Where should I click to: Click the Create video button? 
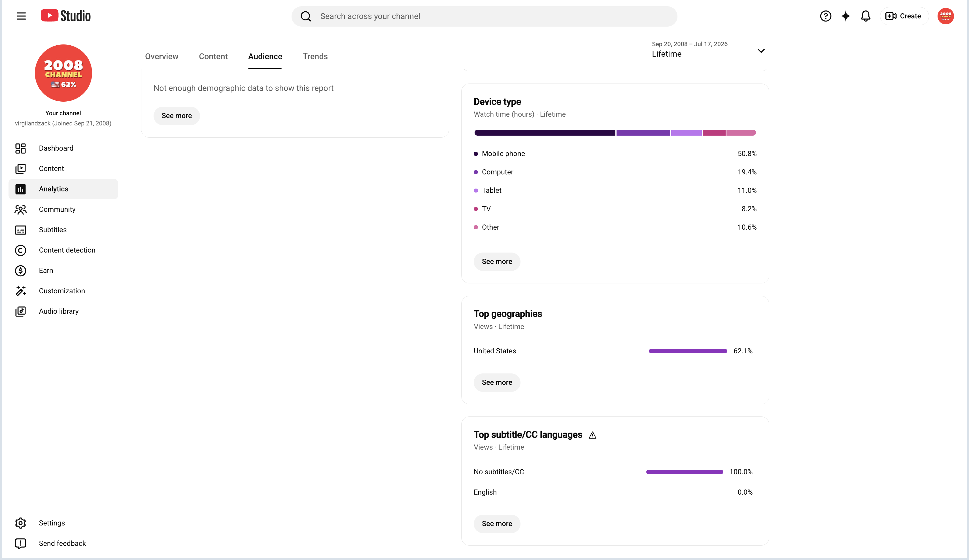tap(904, 16)
